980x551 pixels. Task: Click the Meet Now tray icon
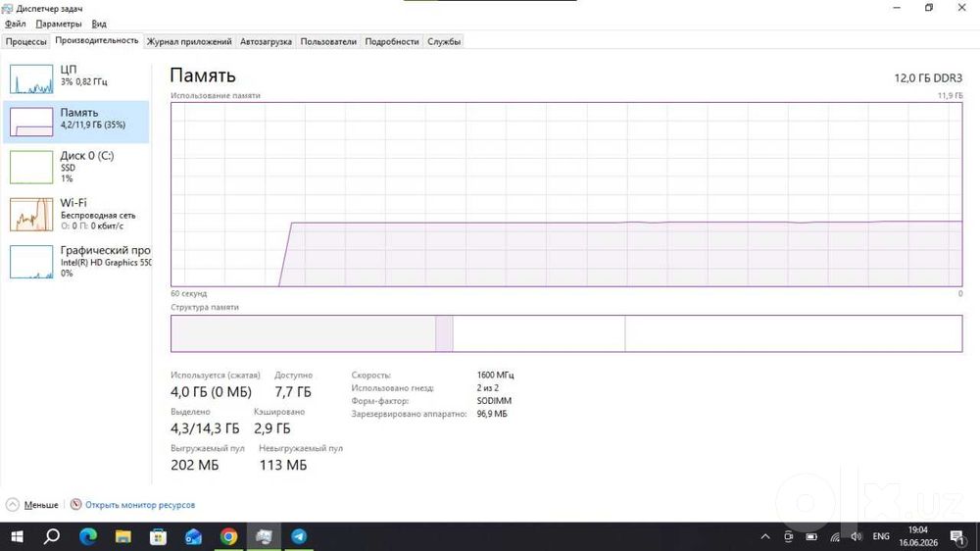788,536
